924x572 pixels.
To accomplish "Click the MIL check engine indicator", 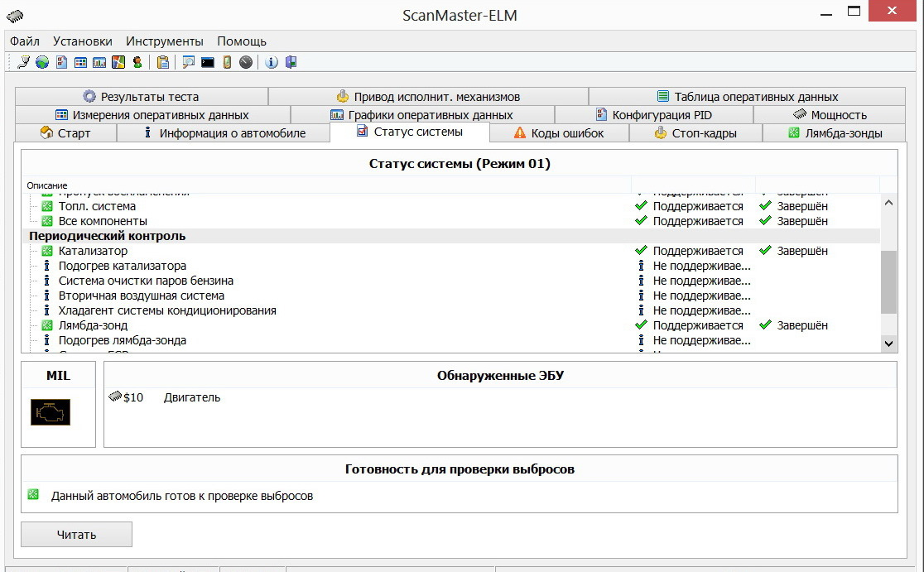I will [51, 411].
